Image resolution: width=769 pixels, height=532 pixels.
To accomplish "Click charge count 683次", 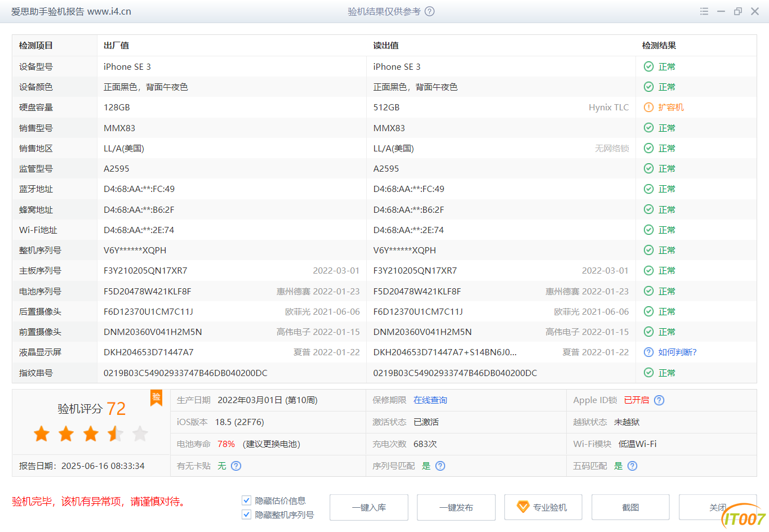I will [425, 444].
